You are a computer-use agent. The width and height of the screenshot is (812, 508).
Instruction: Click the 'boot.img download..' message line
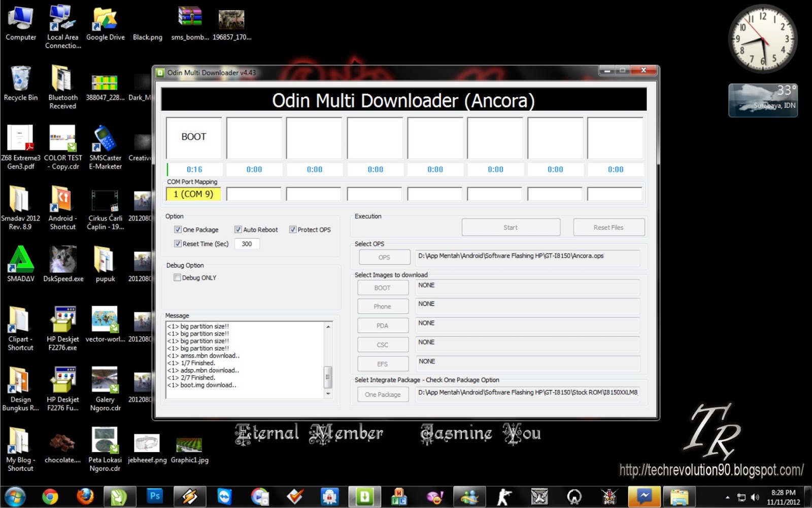tap(202, 385)
